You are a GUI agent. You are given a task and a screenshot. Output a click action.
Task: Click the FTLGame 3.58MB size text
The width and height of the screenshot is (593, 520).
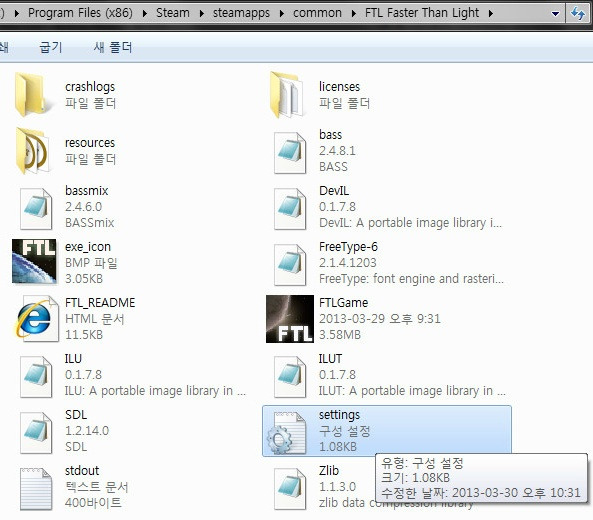[x=340, y=335]
